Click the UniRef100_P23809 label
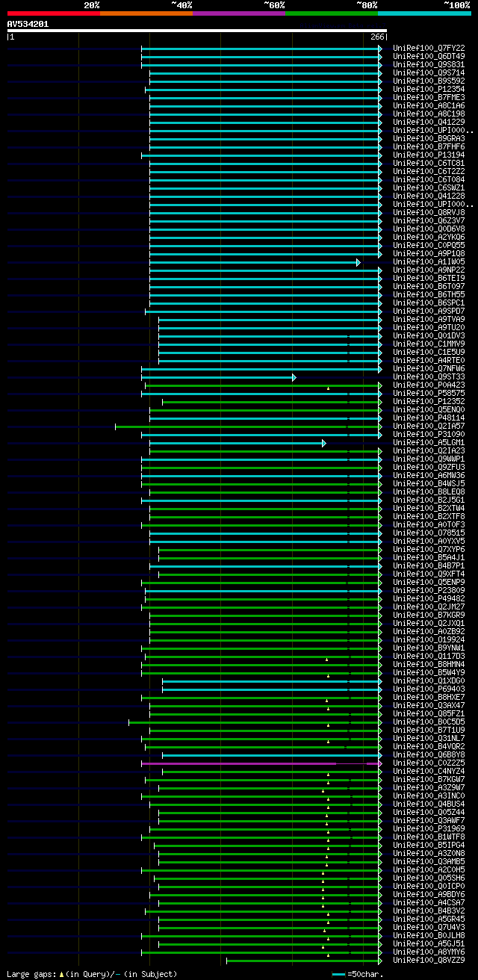The width and height of the screenshot is (478, 980). [x=429, y=590]
